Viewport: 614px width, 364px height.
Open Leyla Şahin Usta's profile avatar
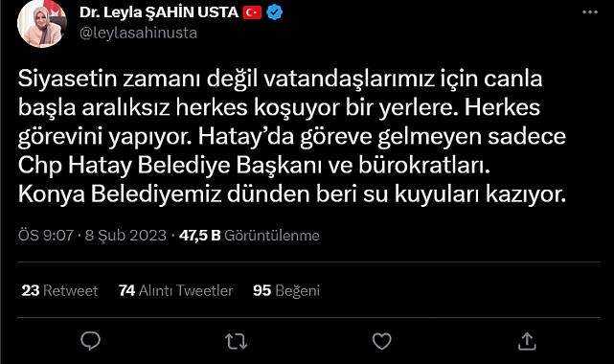41,24
